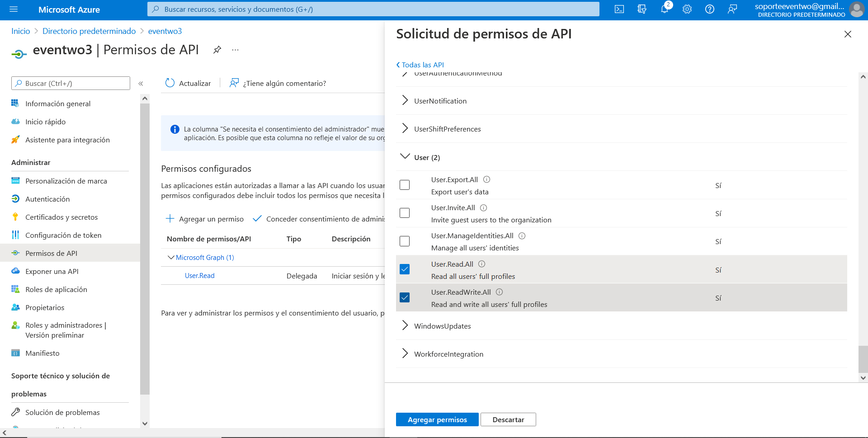The height and width of the screenshot is (438, 868).
Task: Open the eventwo3 breadcrumb link
Action: [165, 31]
